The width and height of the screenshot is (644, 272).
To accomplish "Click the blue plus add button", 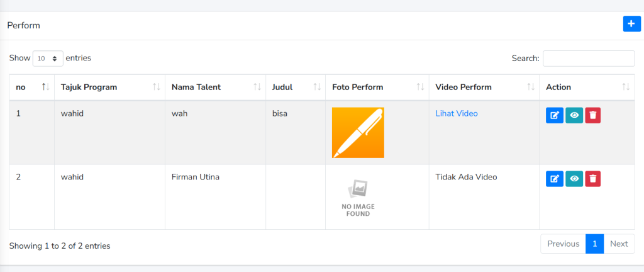I will [631, 24].
